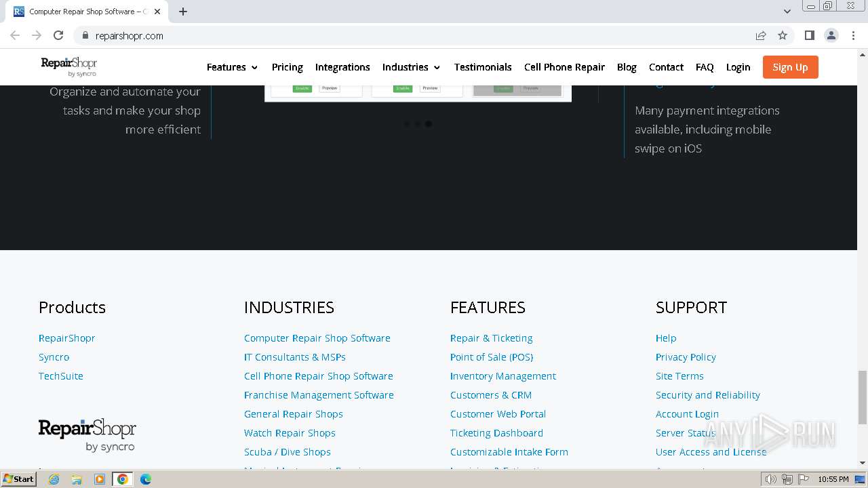The width and height of the screenshot is (868, 488).
Task: Open the Integrations menu item
Action: 342,67
